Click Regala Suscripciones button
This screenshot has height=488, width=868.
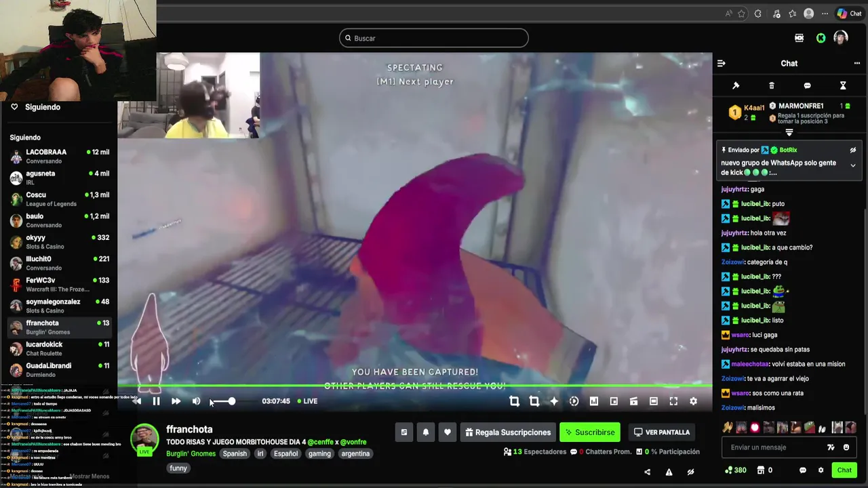pyautogui.click(x=508, y=432)
